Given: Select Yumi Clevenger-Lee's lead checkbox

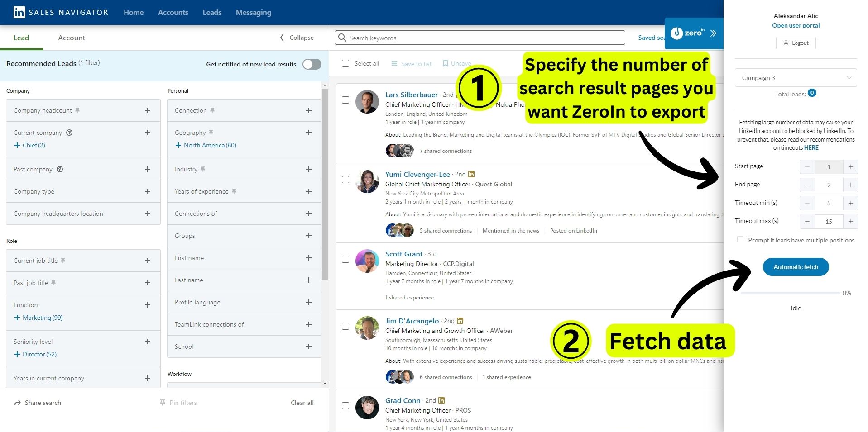Looking at the screenshot, I should point(345,180).
